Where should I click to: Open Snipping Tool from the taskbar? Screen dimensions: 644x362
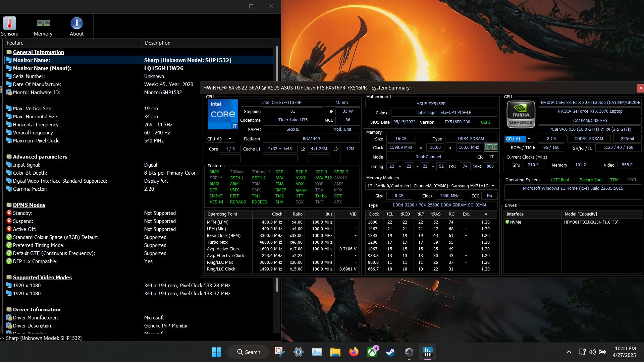click(280, 352)
